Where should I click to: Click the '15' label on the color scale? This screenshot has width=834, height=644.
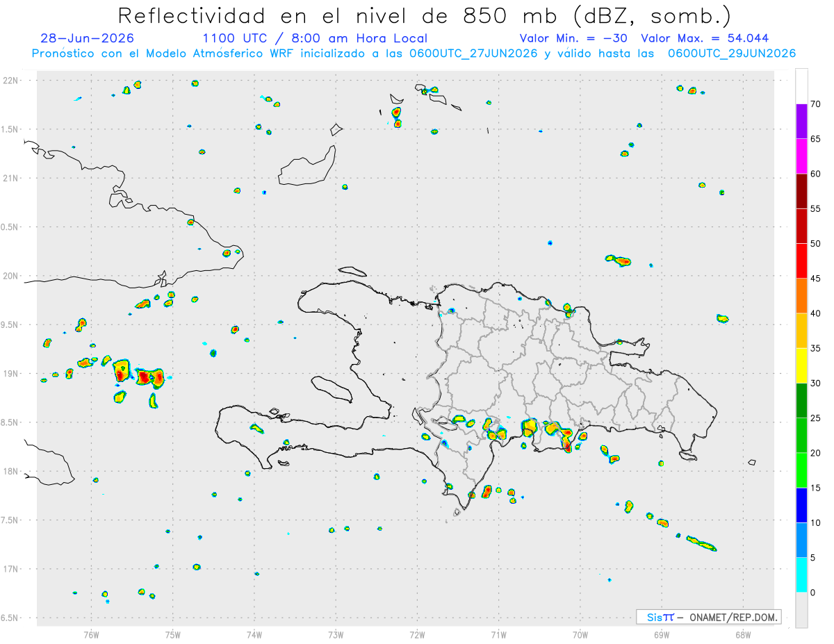(x=816, y=488)
